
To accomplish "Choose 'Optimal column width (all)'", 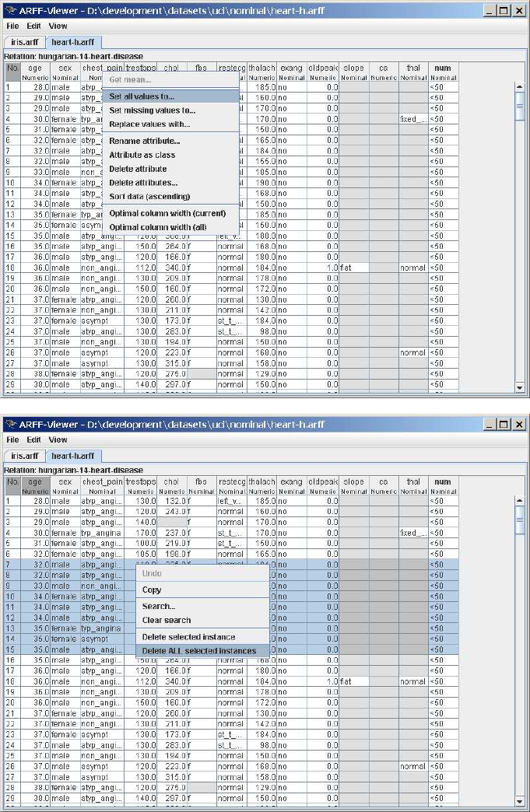I will click(170, 227).
